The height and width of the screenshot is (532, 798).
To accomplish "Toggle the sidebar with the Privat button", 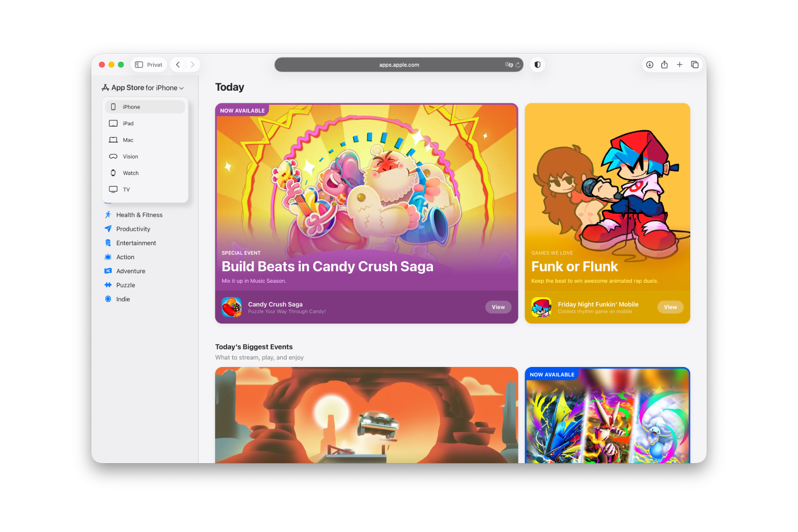I will (x=148, y=64).
